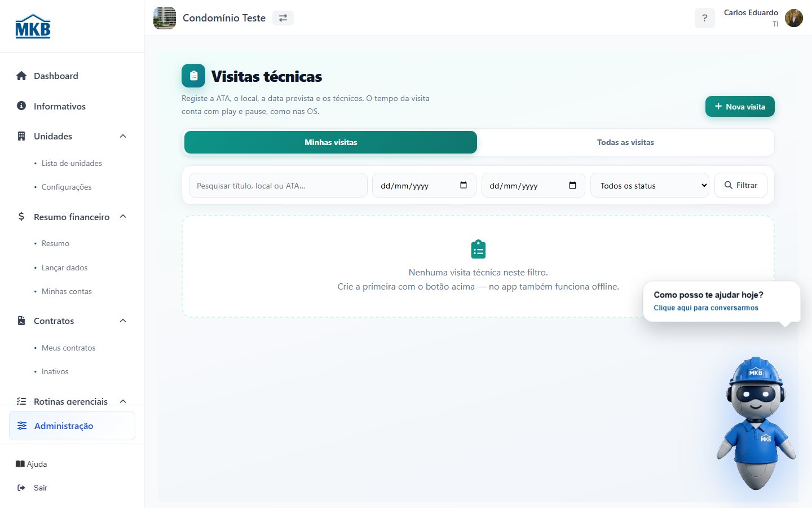Click the 'Como posso te ajudar hoje?' bubble
Viewport: 812px width, 508px height.
click(721, 301)
